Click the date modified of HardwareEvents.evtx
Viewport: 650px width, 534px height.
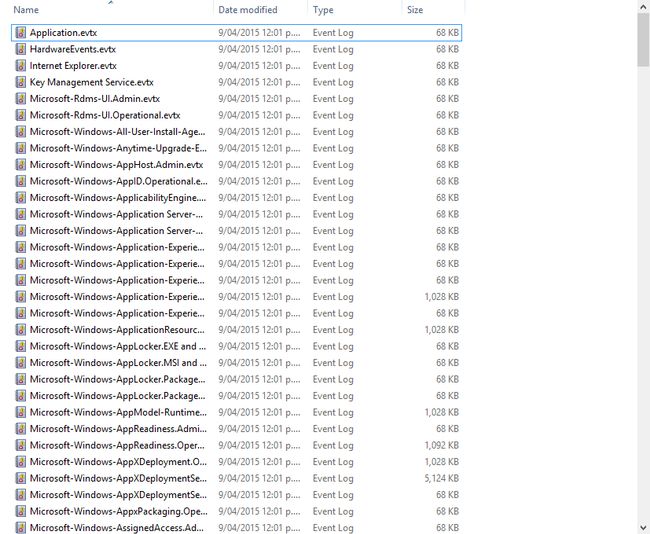click(259, 49)
